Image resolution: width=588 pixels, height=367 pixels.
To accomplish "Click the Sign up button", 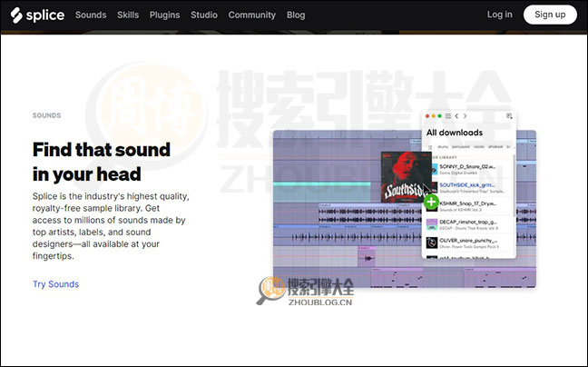I will 550,15.
